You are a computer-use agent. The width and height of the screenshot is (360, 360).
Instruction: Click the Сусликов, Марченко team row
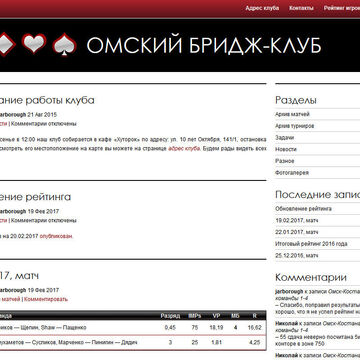[x=133, y=342]
